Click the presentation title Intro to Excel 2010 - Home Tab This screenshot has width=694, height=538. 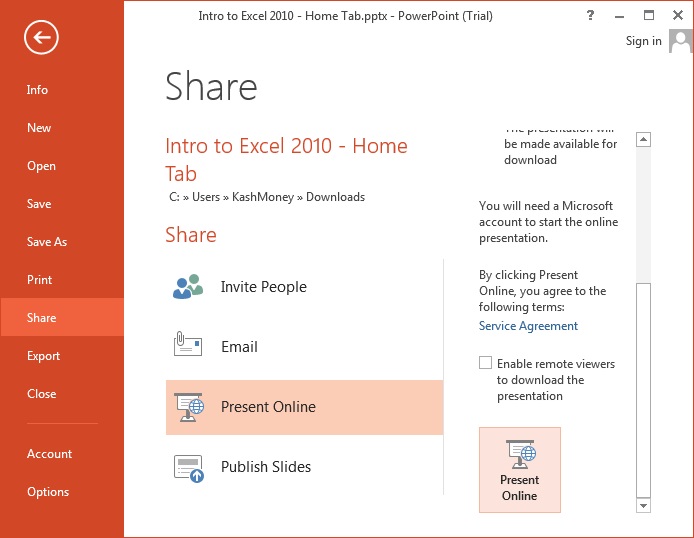286,159
